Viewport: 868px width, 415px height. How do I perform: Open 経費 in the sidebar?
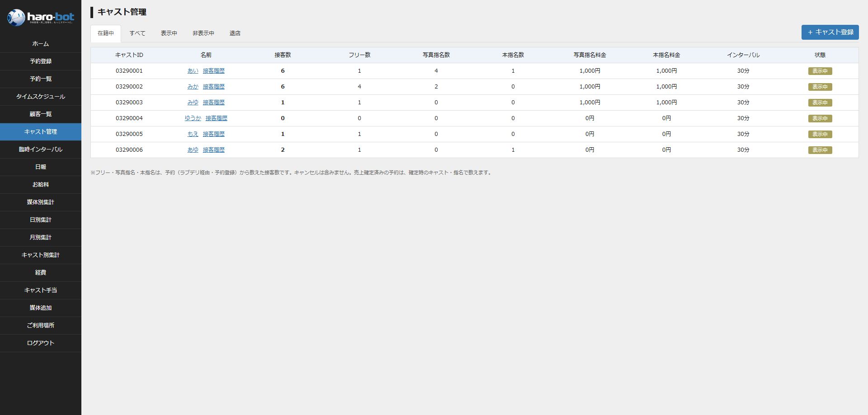41,273
